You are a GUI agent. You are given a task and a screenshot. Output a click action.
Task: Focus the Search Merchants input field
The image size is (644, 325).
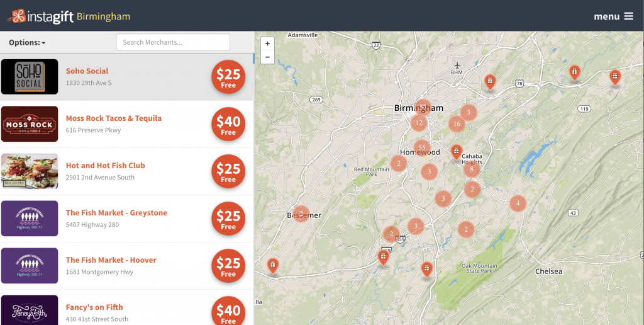tap(173, 42)
